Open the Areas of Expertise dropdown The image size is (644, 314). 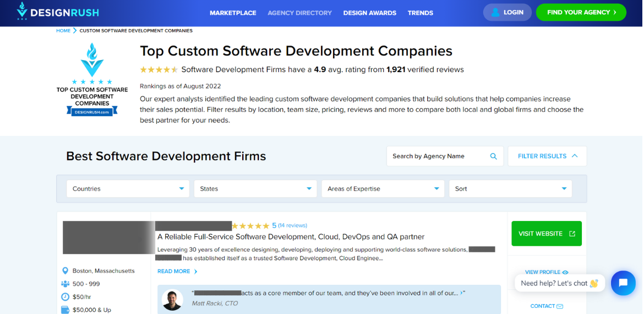pos(383,189)
